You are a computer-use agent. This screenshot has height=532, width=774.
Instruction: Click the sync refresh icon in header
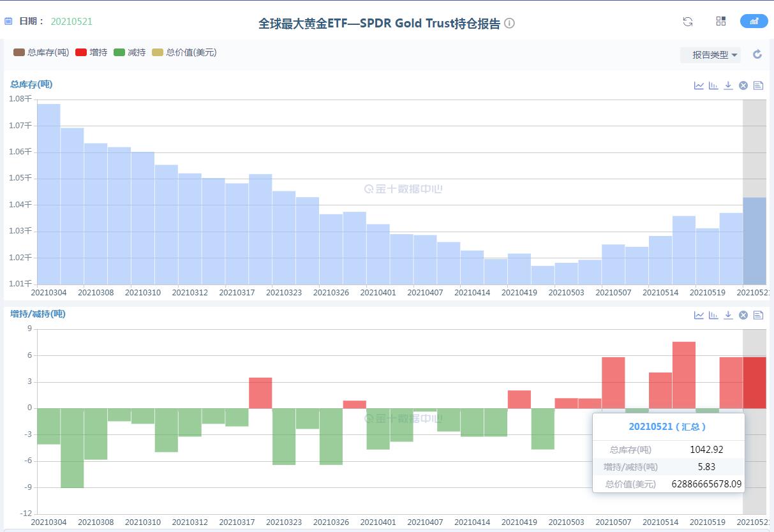pos(688,22)
